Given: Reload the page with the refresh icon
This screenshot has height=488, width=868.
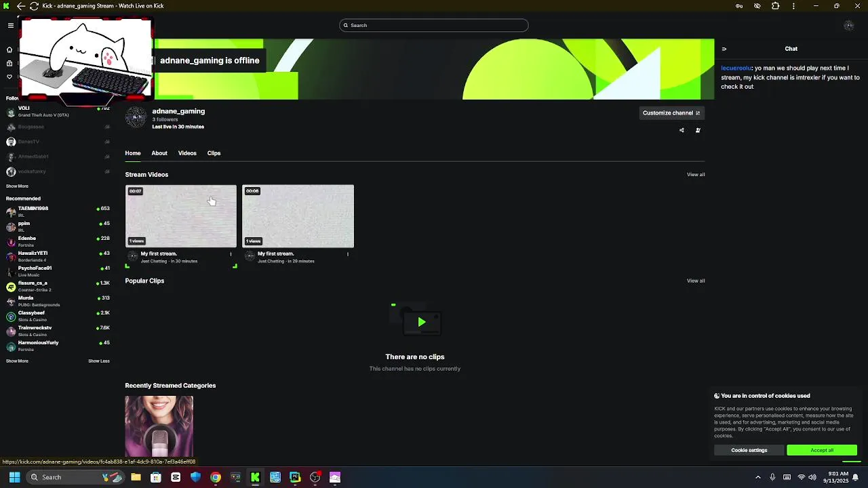Looking at the screenshot, I should coord(34,6).
